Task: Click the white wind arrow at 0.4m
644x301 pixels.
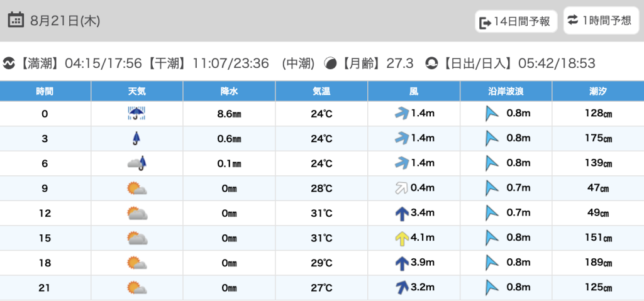Action: point(401,188)
